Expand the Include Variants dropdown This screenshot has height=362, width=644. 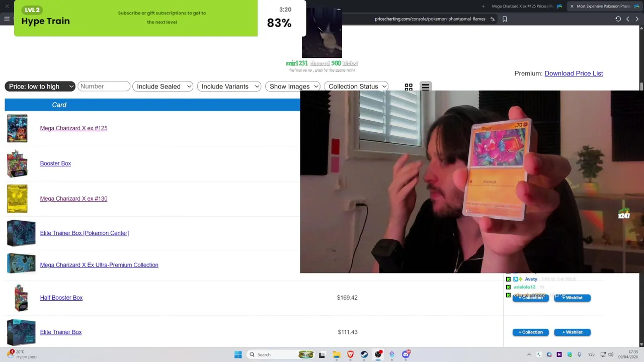coord(229,86)
